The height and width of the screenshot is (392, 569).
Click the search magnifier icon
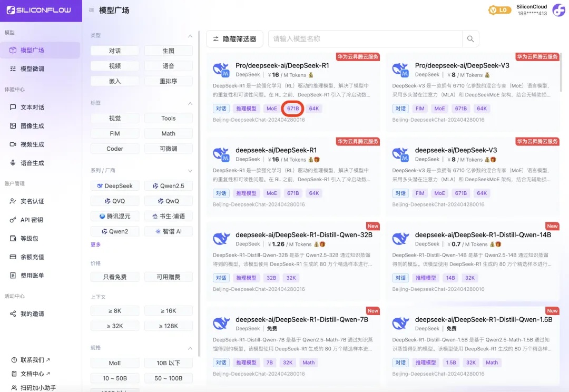(x=470, y=39)
